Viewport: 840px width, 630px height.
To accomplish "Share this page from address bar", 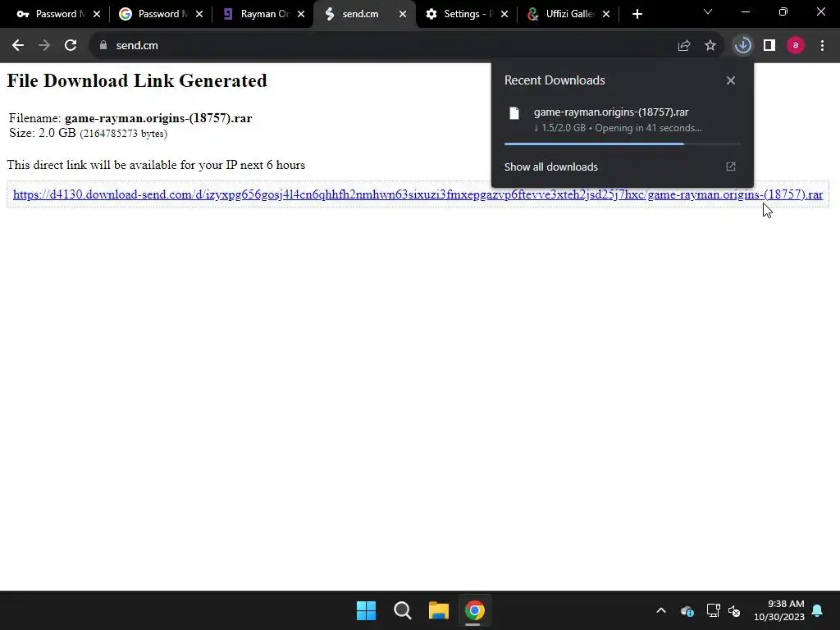I will pos(684,46).
